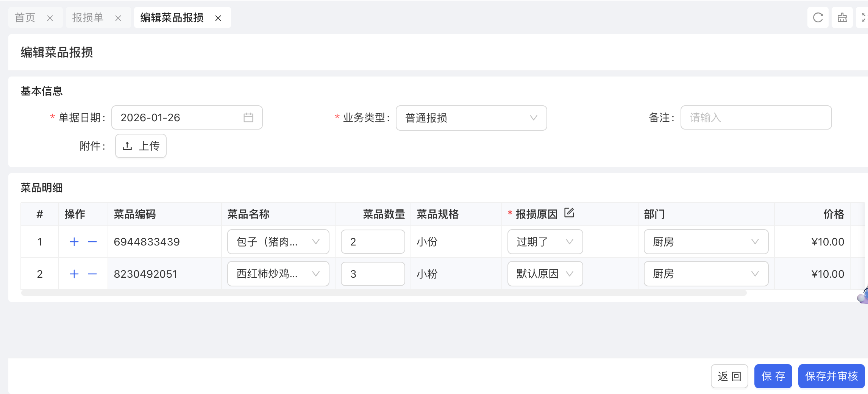Screen dimensions: 868x394
Task: Open dish name dropdown 西红柿炒鸡
Action: coord(278,274)
